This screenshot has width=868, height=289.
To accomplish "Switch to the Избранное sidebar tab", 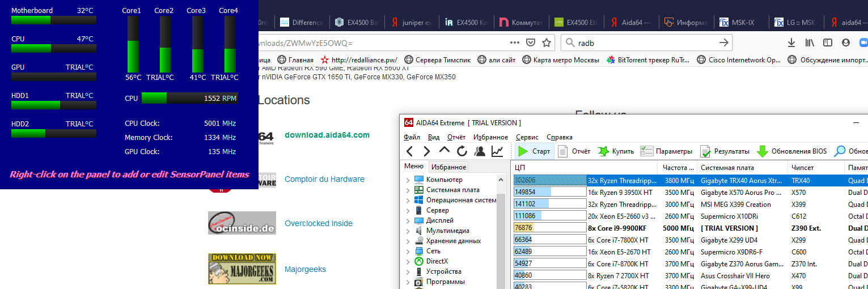I will [449, 167].
